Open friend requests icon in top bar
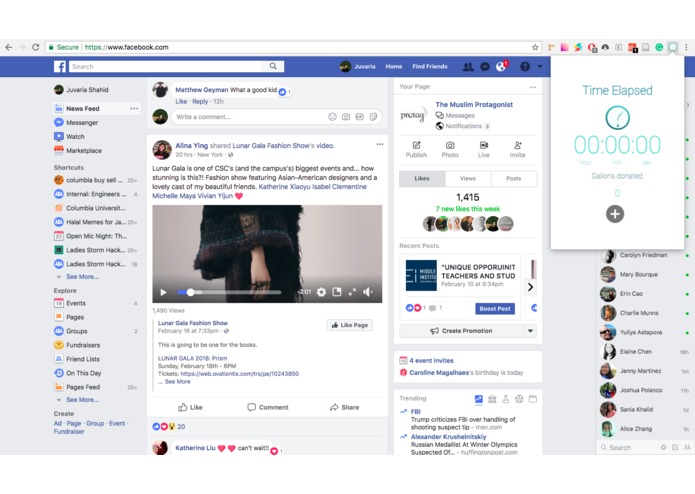 [x=468, y=66]
